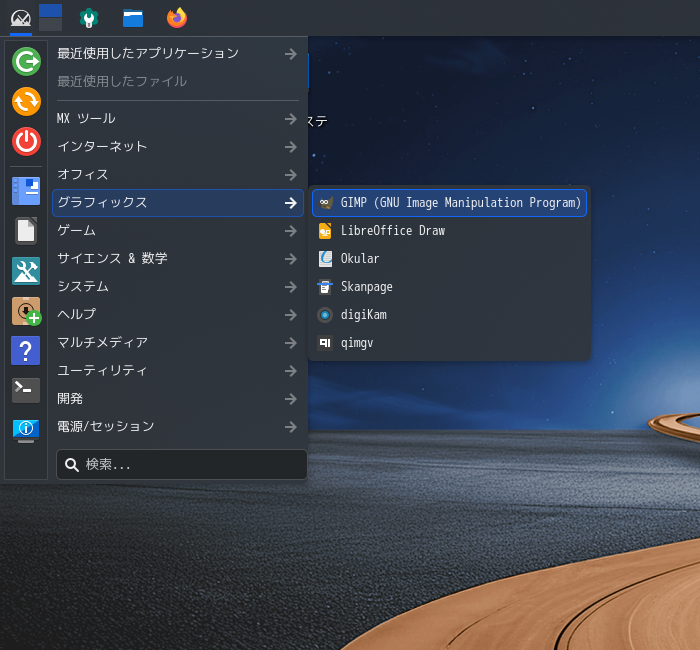The image size is (700, 650).
Task: Launch Firefox from the top panel
Action: 177,18
